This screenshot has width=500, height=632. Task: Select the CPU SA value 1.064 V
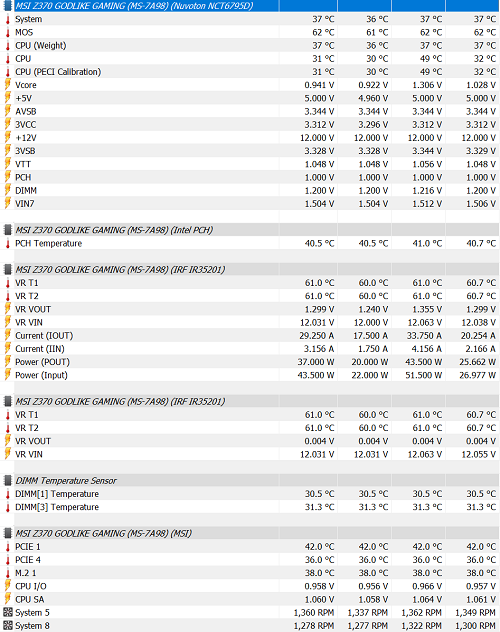427,599
